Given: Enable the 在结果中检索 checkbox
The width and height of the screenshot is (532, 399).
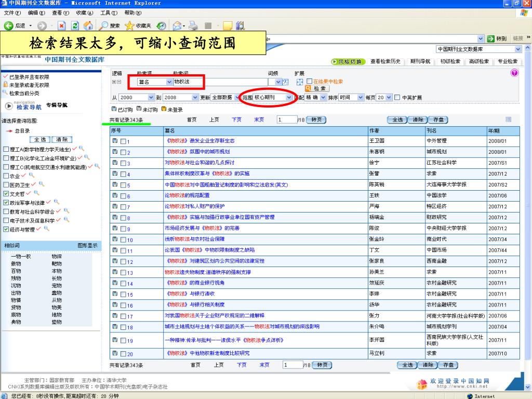Looking at the screenshot, I should pos(310,81).
